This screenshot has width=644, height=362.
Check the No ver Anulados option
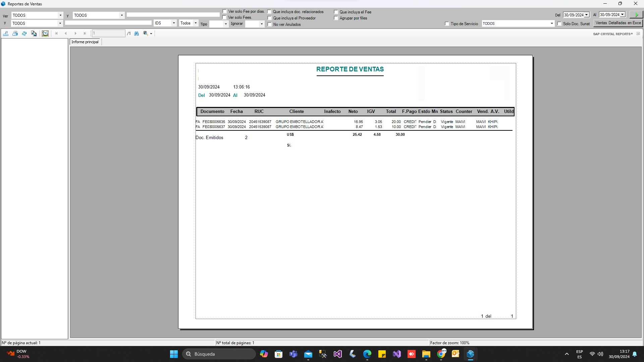(269, 24)
